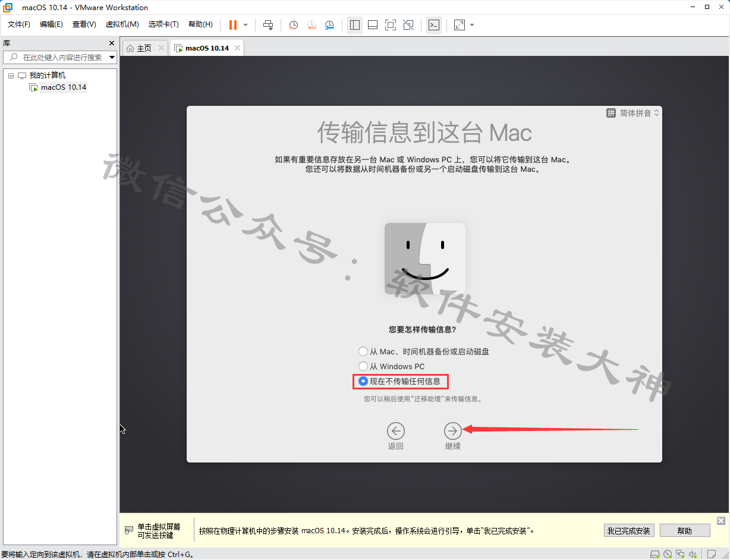Click the 我已完成安装 button
The width and height of the screenshot is (730, 560).
[629, 531]
